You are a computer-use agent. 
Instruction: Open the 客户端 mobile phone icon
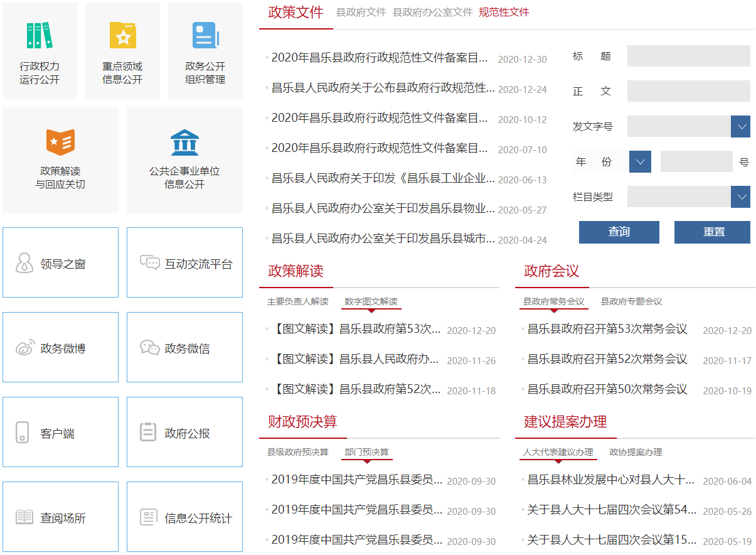point(23,433)
